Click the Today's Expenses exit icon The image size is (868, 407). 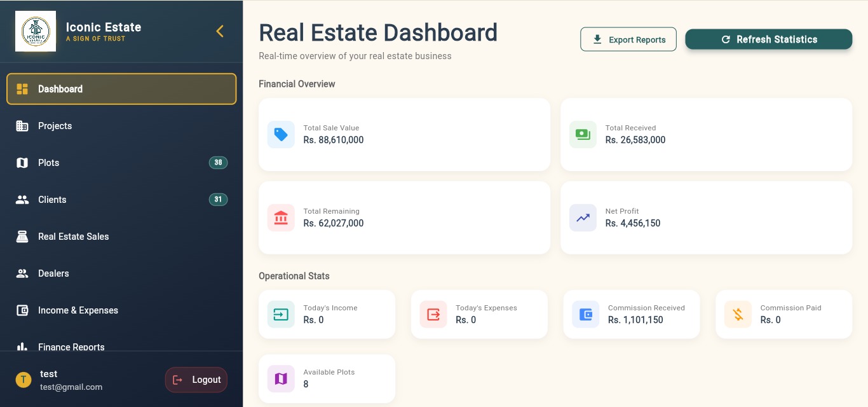coord(433,314)
